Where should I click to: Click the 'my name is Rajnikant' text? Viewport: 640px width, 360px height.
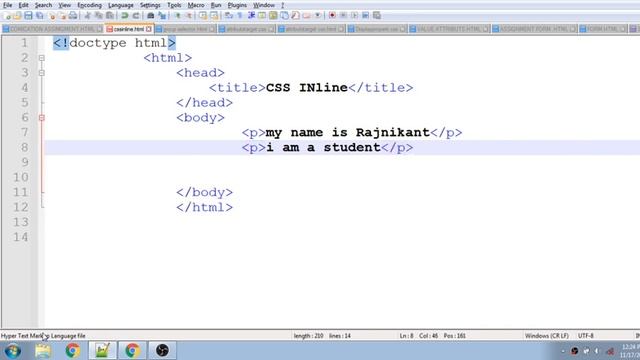[347, 132]
